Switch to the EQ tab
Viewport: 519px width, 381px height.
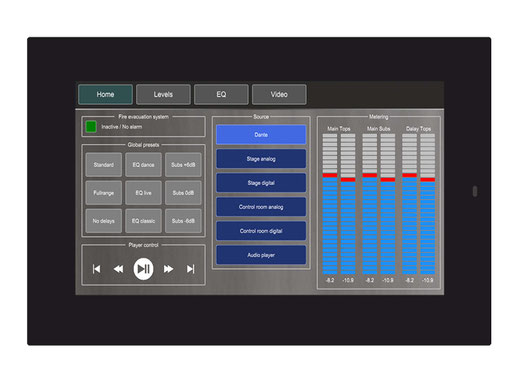tap(221, 94)
